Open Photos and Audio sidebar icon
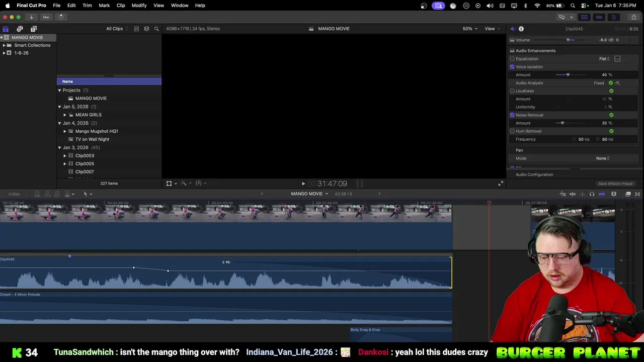 (x=20, y=29)
